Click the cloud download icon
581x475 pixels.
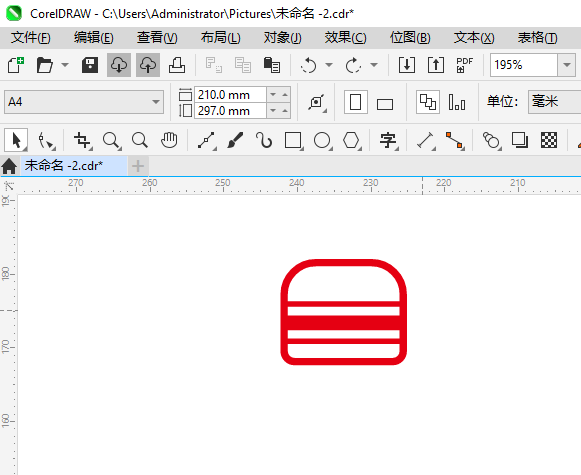(119, 65)
